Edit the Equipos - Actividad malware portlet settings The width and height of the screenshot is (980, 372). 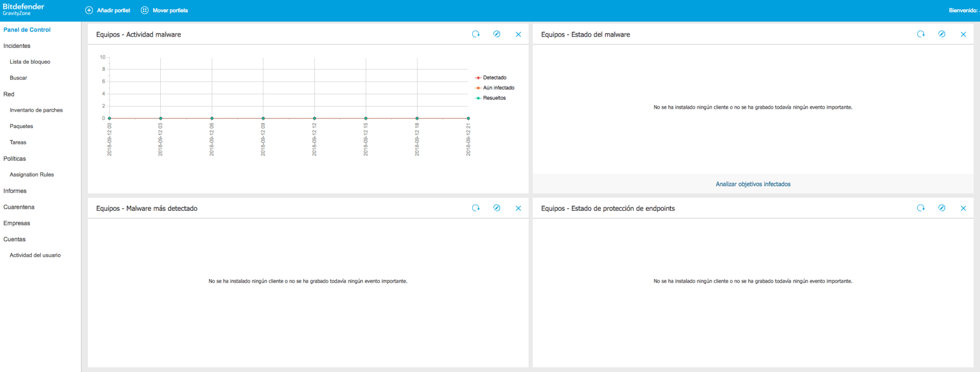tap(497, 34)
